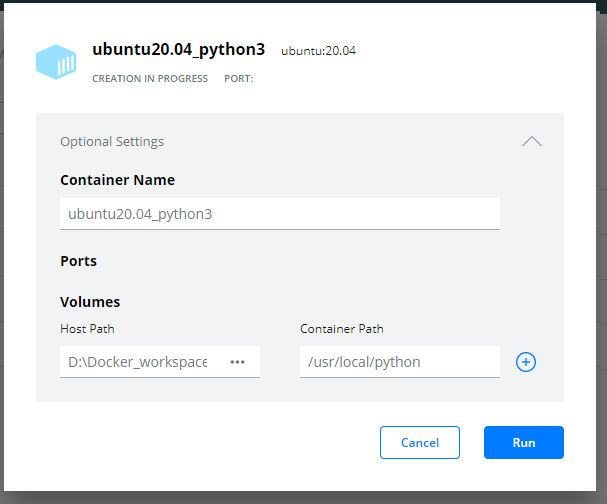
Task: Click the /usr/local/python path text
Action: click(x=364, y=362)
